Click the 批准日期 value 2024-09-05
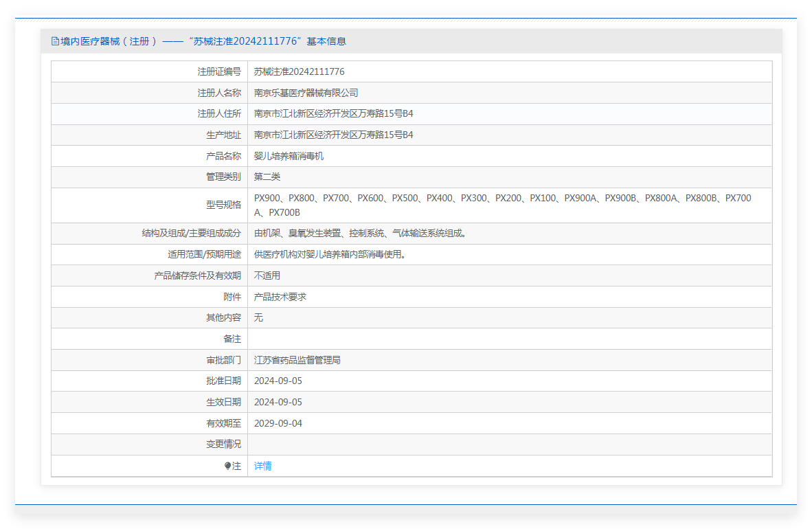 click(x=278, y=381)
